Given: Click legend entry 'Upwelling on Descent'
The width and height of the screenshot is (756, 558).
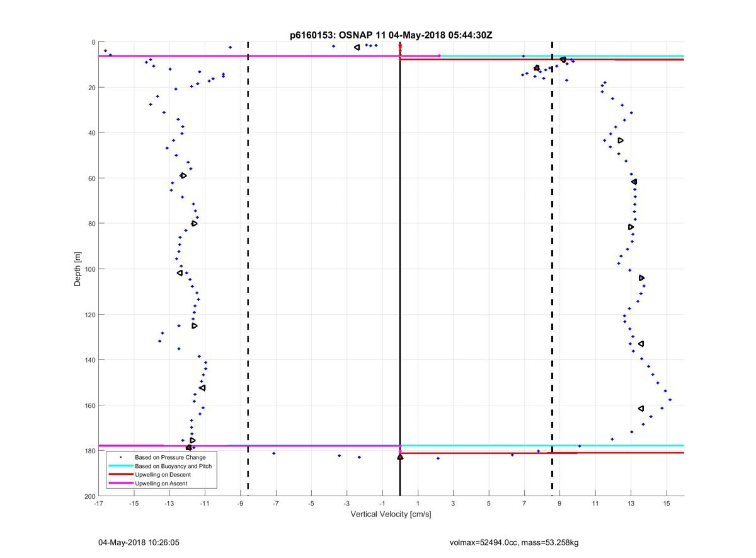Looking at the screenshot, I should pyautogui.click(x=161, y=475).
